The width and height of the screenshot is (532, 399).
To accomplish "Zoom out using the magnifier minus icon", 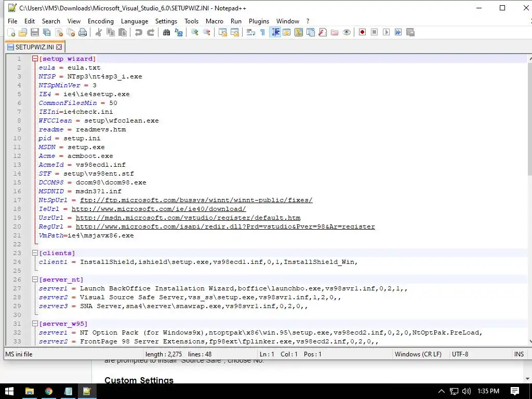I will (206, 32).
